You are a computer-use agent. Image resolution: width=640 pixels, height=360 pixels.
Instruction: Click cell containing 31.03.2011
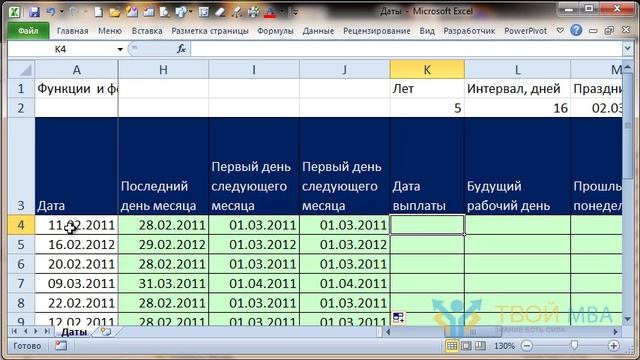point(163,283)
